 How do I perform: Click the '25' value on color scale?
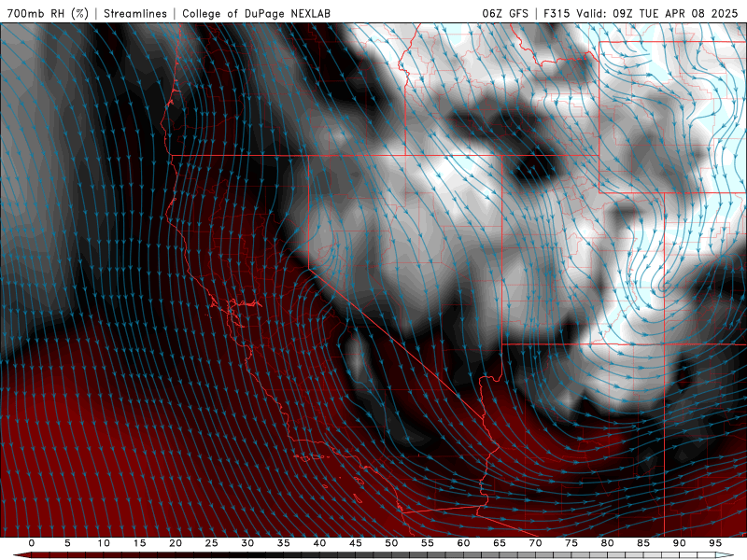tap(212, 543)
